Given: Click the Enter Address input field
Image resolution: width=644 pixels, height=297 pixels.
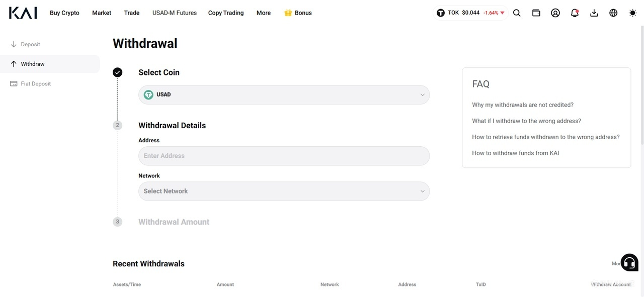Looking at the screenshot, I should 284,156.
